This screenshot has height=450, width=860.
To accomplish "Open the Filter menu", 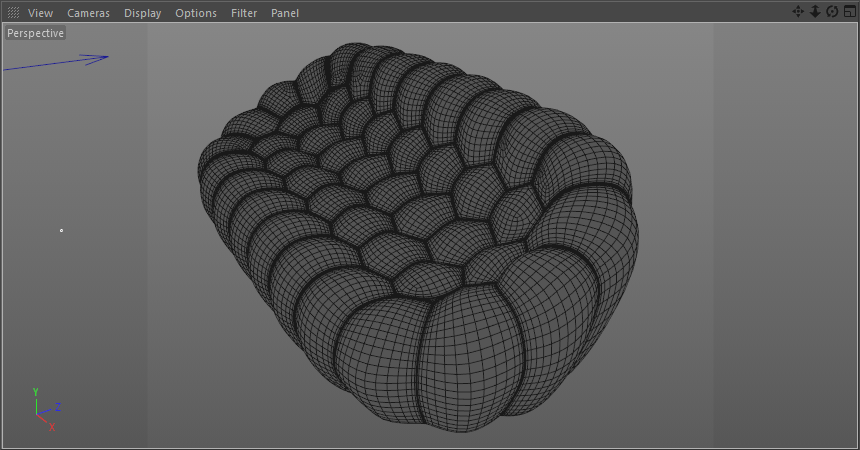I will point(244,13).
